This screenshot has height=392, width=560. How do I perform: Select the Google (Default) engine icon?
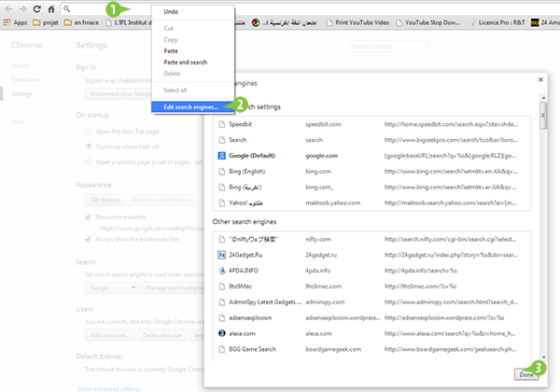point(222,156)
